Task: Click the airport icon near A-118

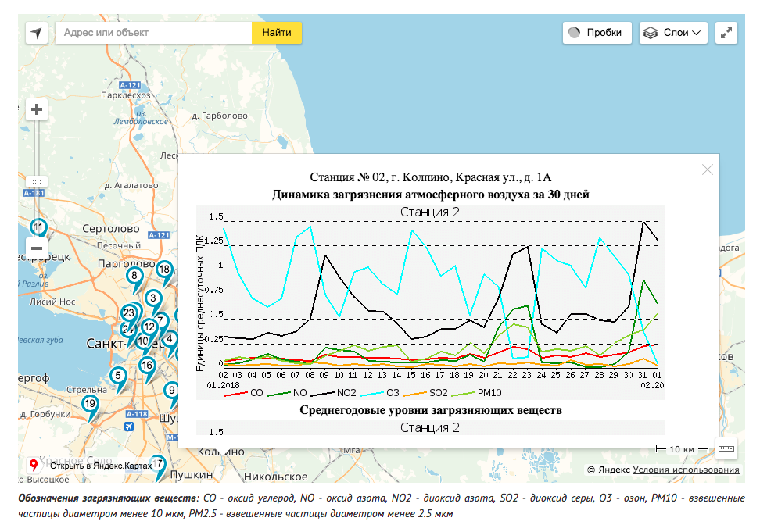Action: (x=129, y=426)
